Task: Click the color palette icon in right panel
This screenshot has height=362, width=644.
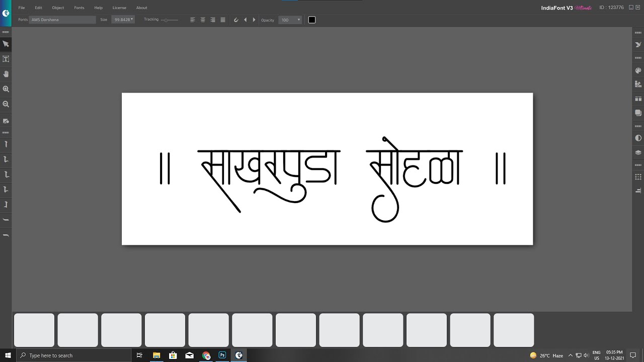Action: (x=638, y=71)
